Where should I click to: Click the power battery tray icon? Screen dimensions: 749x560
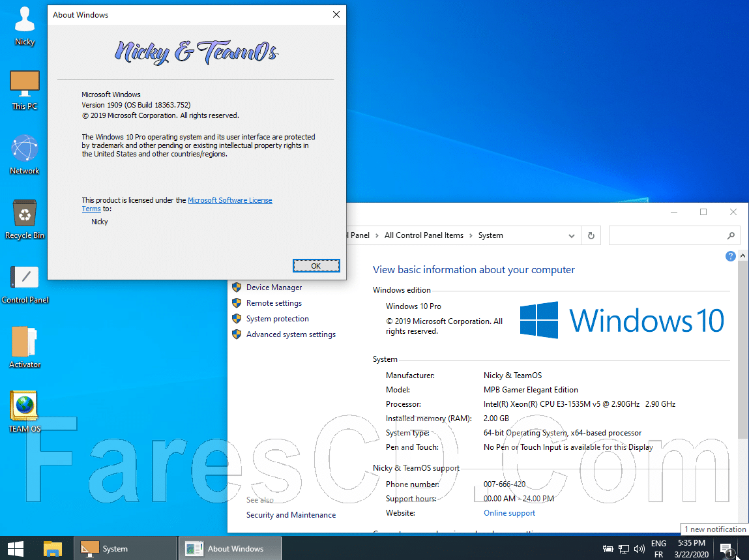click(608, 548)
